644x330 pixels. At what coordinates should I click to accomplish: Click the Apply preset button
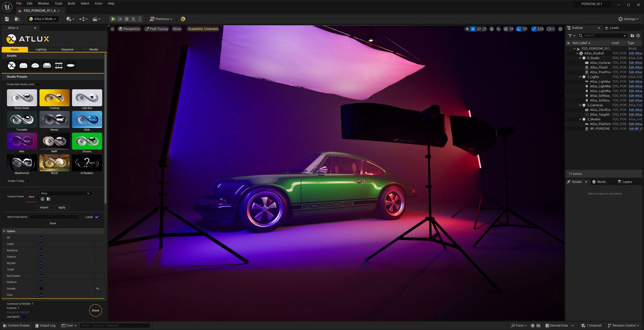pyautogui.click(x=62, y=207)
